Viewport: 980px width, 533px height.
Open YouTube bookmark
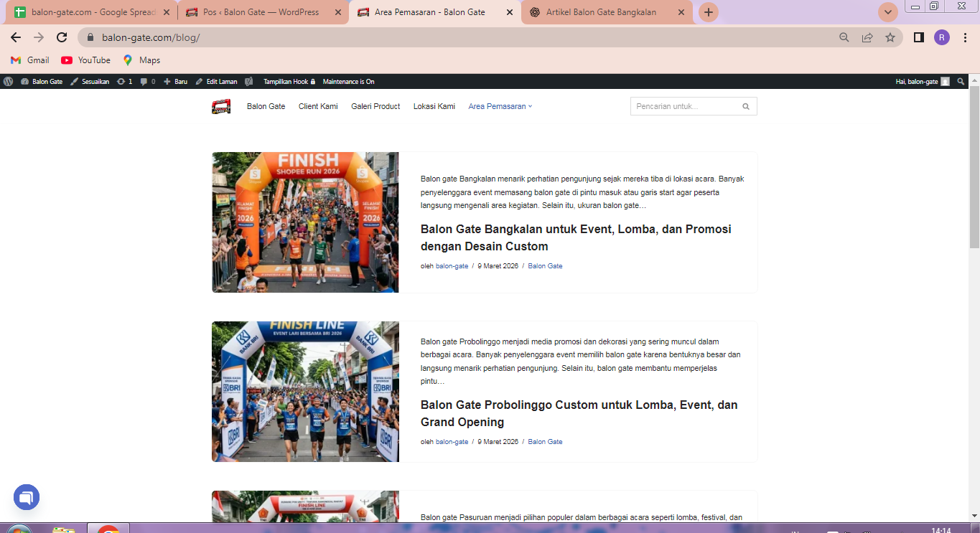(86, 60)
